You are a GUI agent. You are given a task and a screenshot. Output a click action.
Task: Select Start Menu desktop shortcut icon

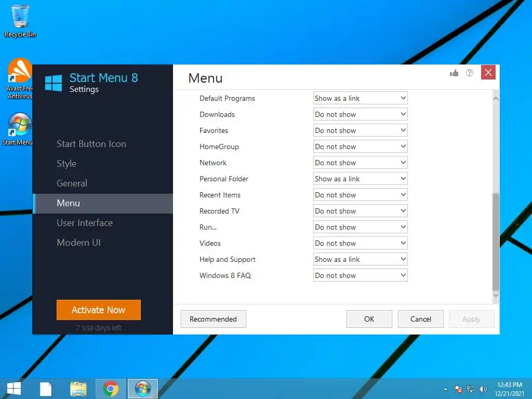[19, 129]
